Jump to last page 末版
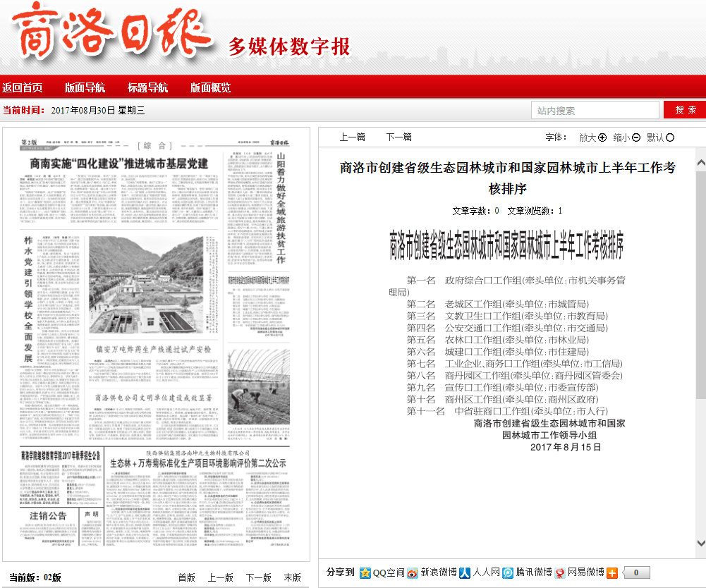The image size is (706, 588). [293, 577]
